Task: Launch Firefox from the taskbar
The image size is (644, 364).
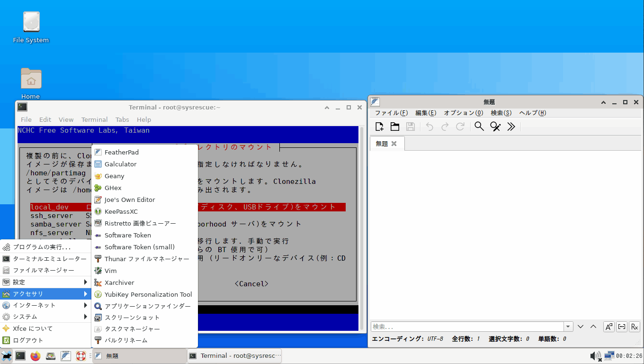Action: (x=36, y=355)
